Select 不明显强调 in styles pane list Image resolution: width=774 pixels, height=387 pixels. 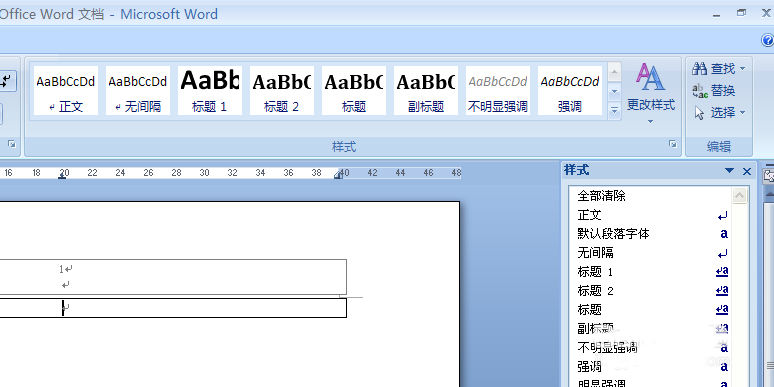click(650, 348)
